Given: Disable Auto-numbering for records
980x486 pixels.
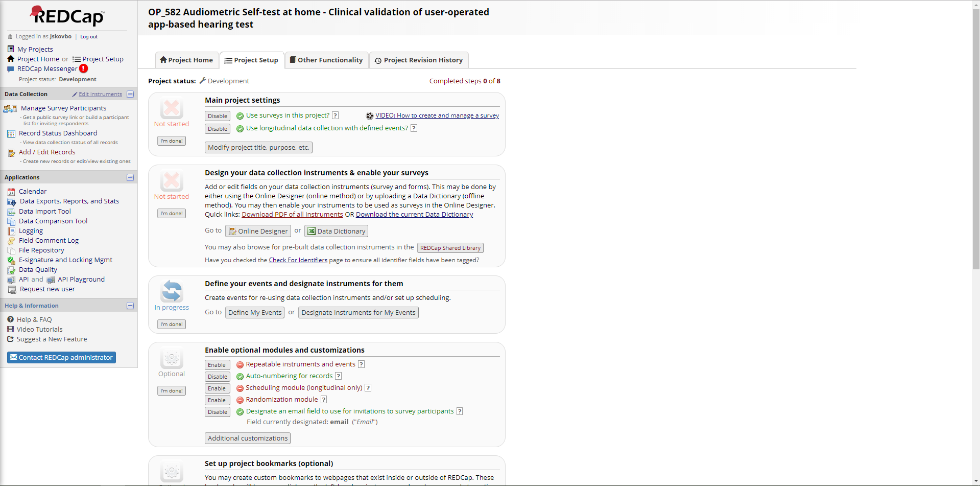Looking at the screenshot, I should 218,377.
